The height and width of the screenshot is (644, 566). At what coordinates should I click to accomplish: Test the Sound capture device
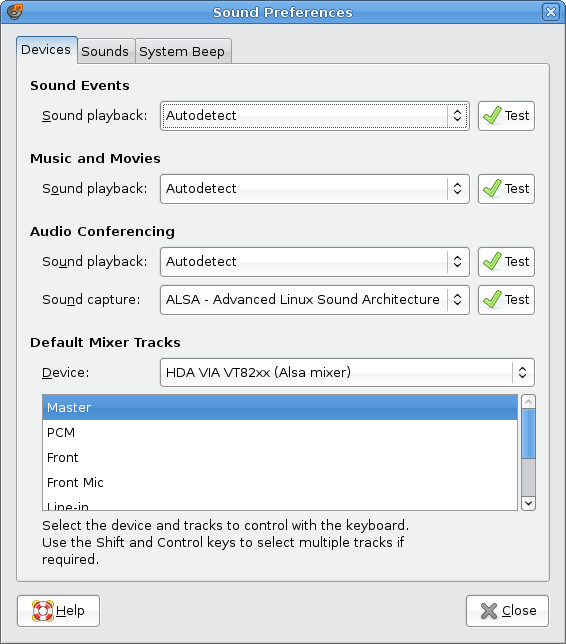coord(506,300)
